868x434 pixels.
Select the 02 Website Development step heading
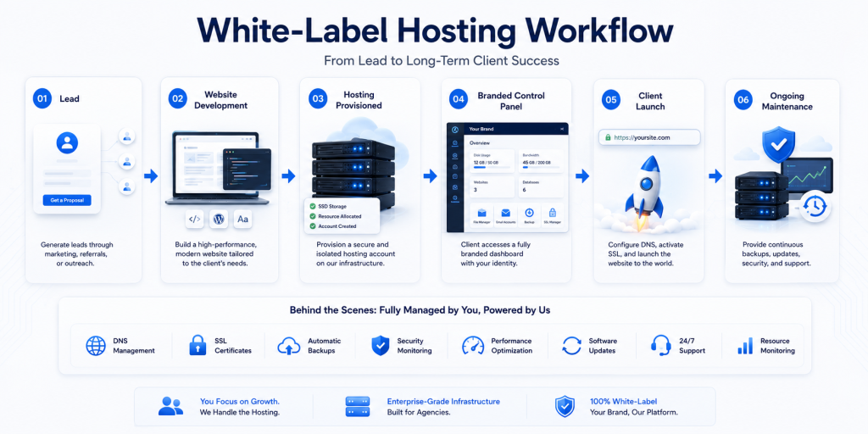pos(209,100)
